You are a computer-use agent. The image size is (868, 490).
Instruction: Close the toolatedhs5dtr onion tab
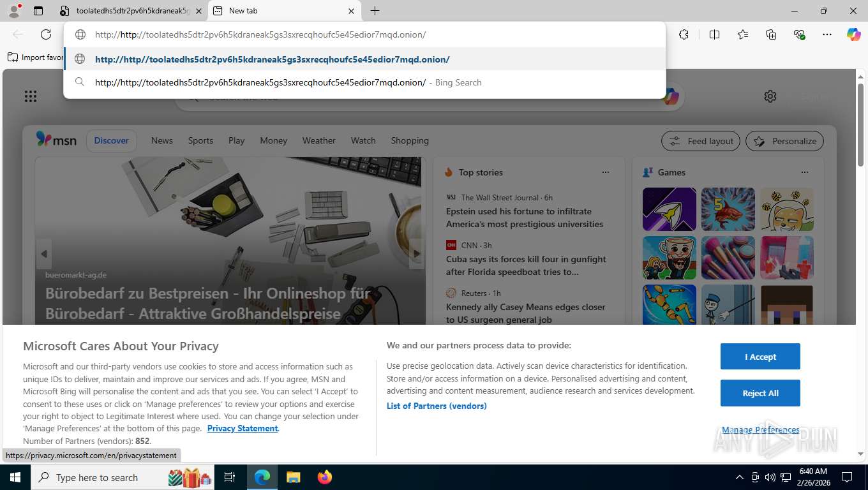pos(198,11)
